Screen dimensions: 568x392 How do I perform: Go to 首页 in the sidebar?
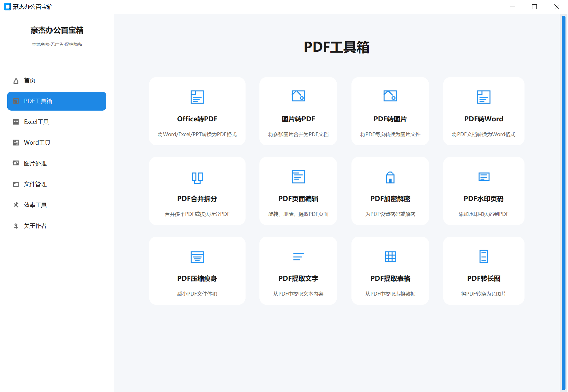[x=57, y=80]
